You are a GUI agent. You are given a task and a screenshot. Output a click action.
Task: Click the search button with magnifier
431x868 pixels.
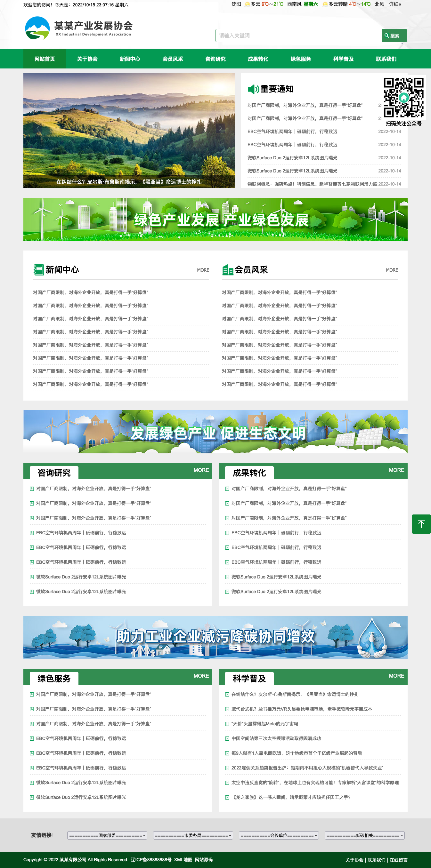(394, 36)
